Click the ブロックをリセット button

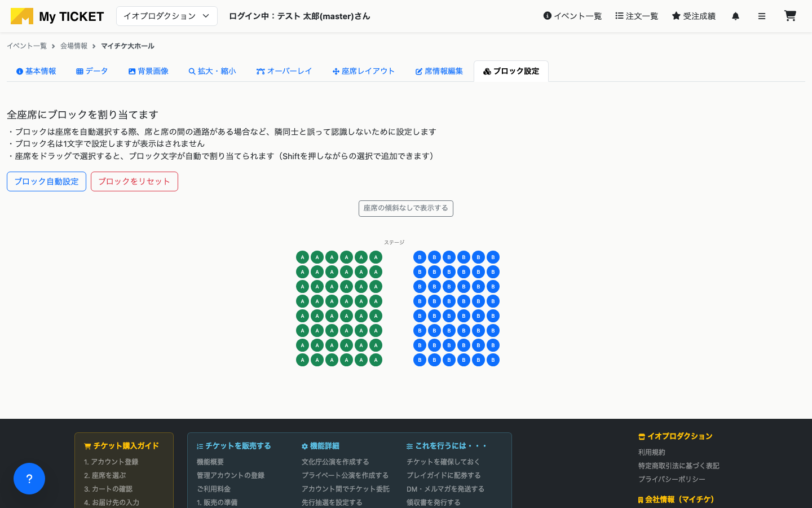coord(134,182)
